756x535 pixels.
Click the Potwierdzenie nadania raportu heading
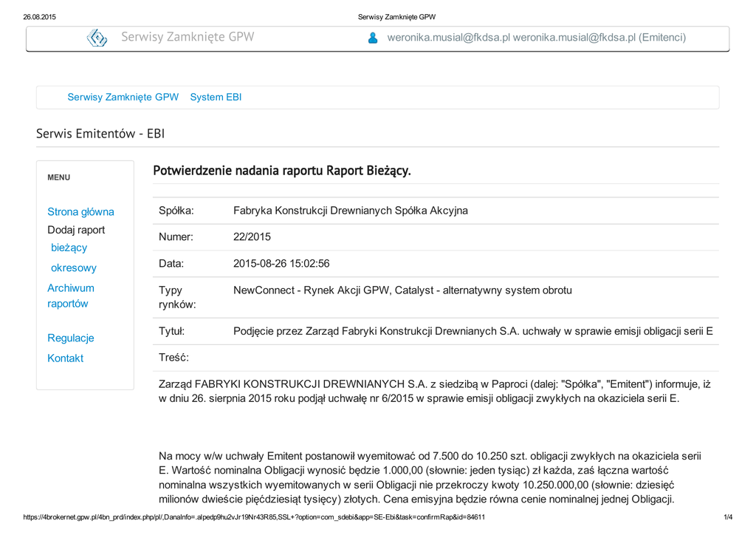(x=281, y=171)
